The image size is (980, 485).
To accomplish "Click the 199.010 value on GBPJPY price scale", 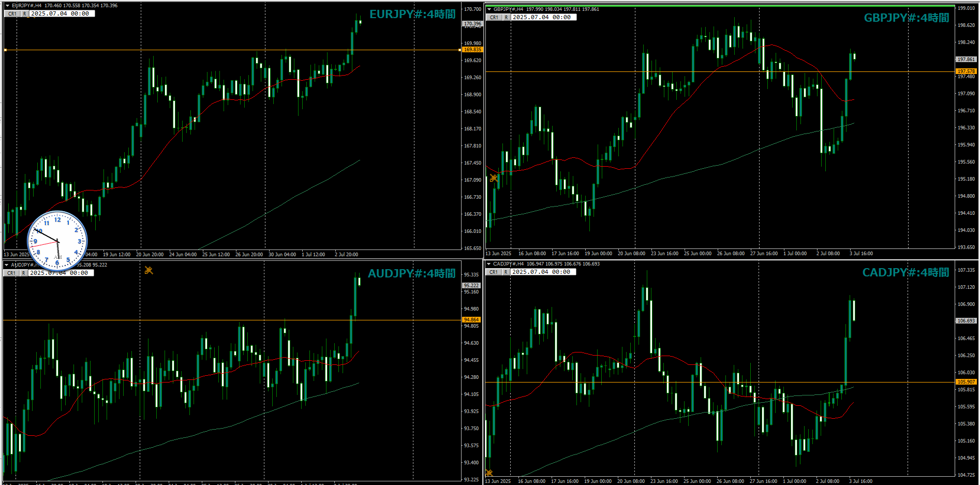I will pos(966,8).
